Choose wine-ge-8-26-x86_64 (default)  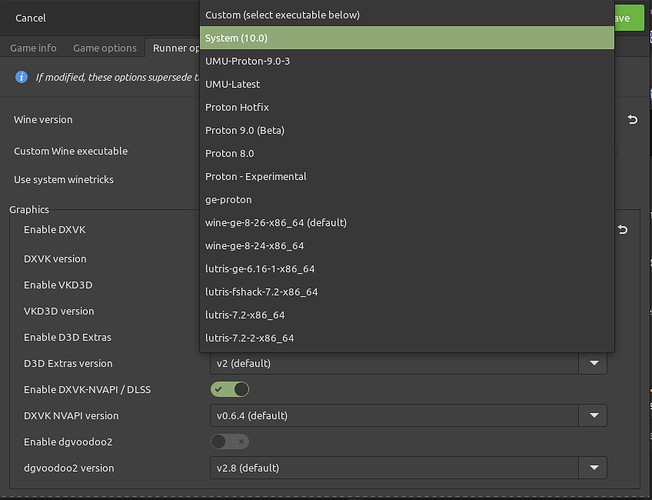pyautogui.click(x=407, y=223)
